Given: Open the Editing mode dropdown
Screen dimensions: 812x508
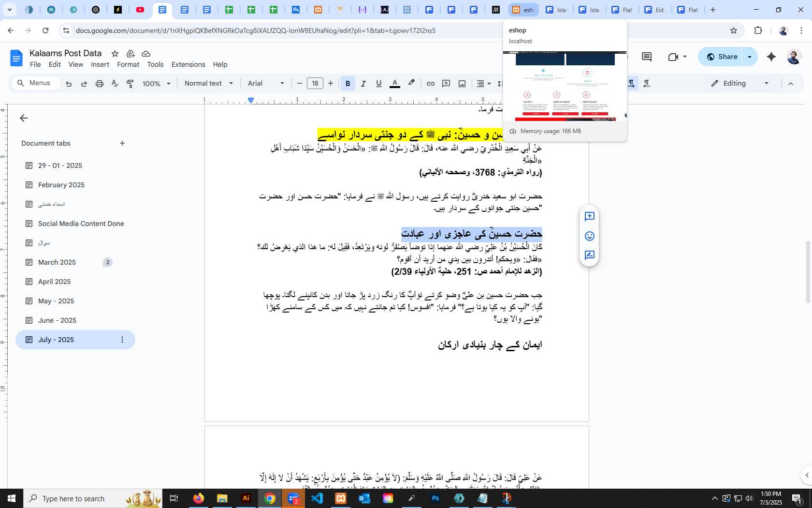Looking at the screenshot, I should click(x=739, y=83).
